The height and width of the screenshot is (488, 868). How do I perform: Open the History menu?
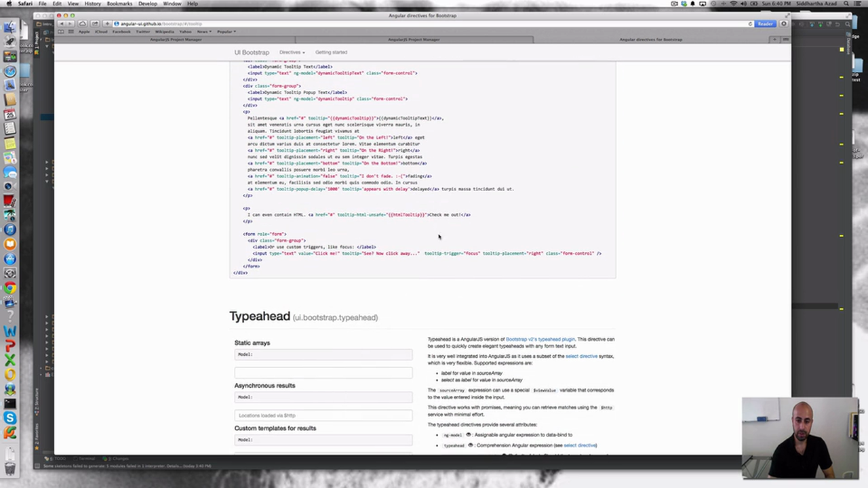[x=93, y=4]
